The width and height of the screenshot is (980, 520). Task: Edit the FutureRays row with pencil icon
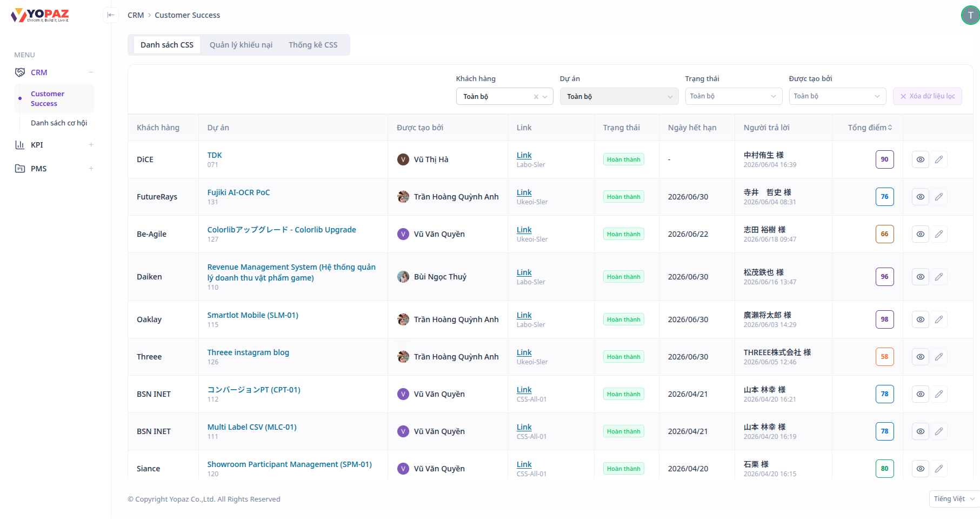(x=939, y=197)
